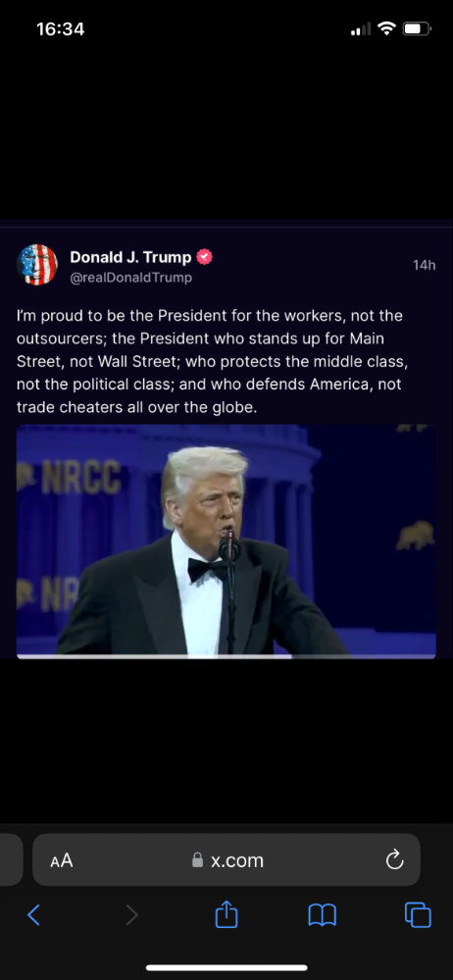This screenshot has width=453, height=980.
Task: Go back with Safari's back chevron
Action: pos(33,915)
